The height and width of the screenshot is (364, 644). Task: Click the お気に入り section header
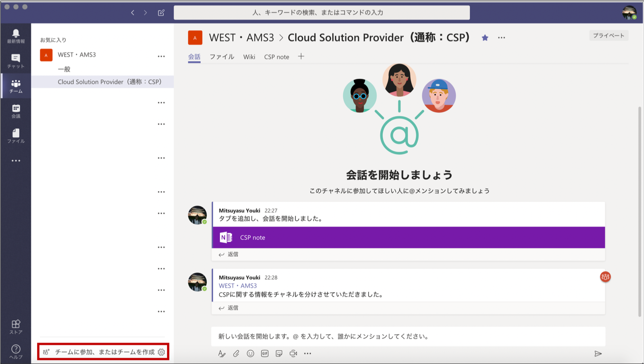pyautogui.click(x=53, y=40)
